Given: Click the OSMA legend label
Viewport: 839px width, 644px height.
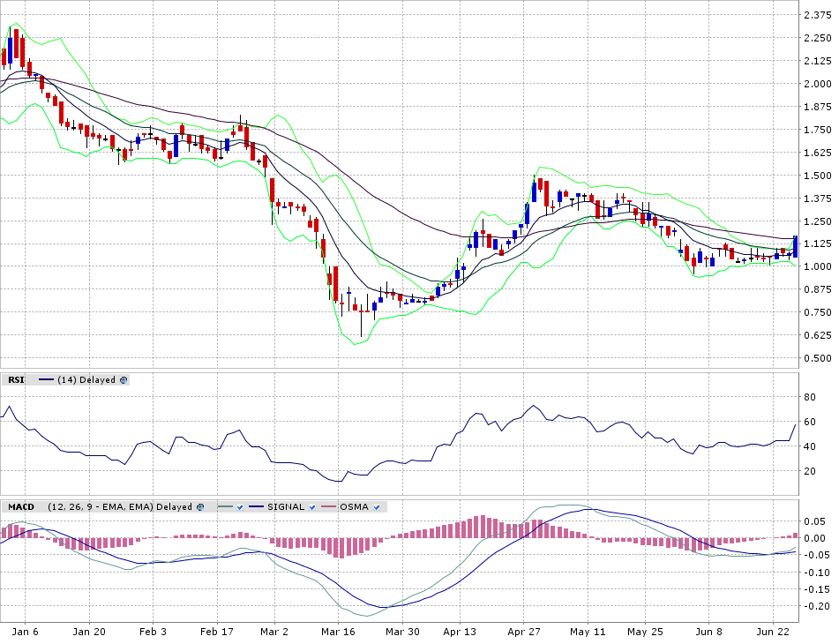Looking at the screenshot, I should coord(354,507).
